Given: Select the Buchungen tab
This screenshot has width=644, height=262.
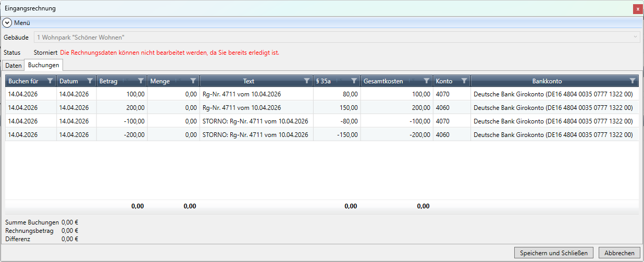Looking at the screenshot, I should pyautogui.click(x=44, y=65).
